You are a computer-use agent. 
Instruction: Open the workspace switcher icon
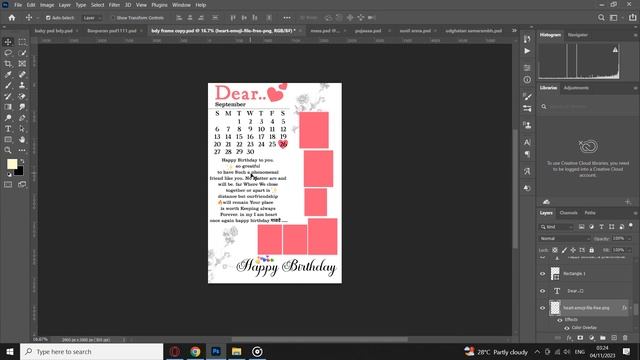(x=613, y=18)
